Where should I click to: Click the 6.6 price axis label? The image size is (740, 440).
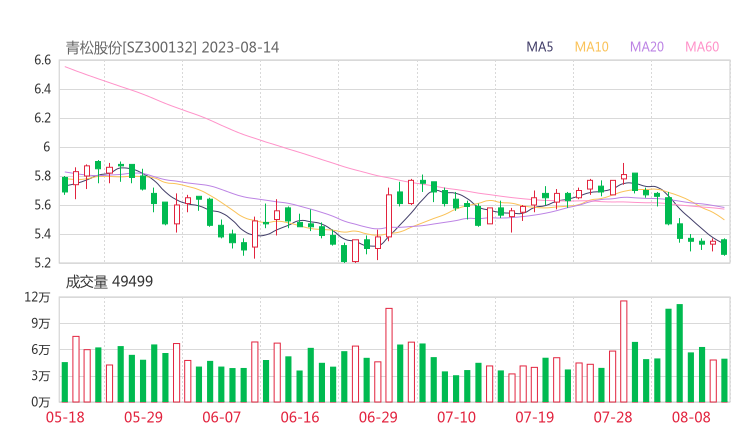tap(42, 60)
